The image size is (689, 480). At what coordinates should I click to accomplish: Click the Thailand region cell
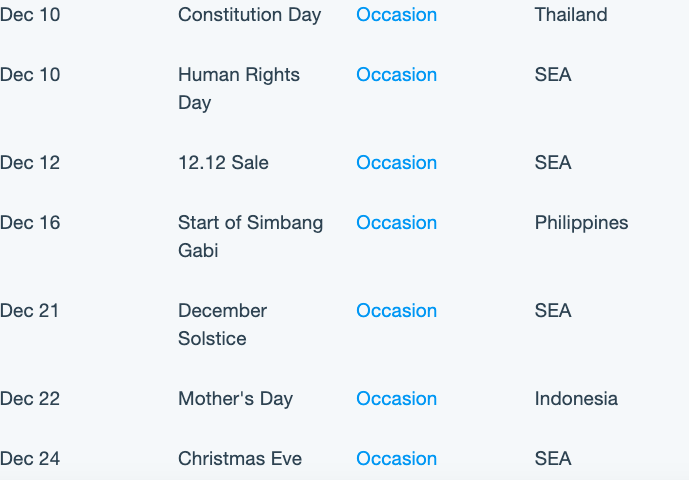[x=571, y=15]
